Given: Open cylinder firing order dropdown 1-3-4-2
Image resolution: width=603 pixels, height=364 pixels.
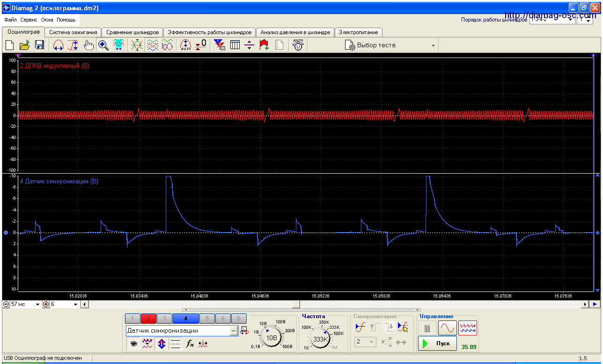Looking at the screenshot, I should (x=552, y=20).
